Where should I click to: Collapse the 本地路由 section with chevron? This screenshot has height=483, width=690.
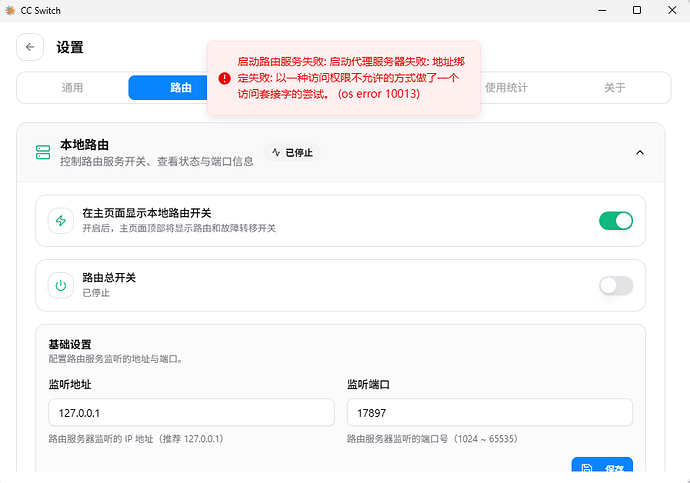640,152
